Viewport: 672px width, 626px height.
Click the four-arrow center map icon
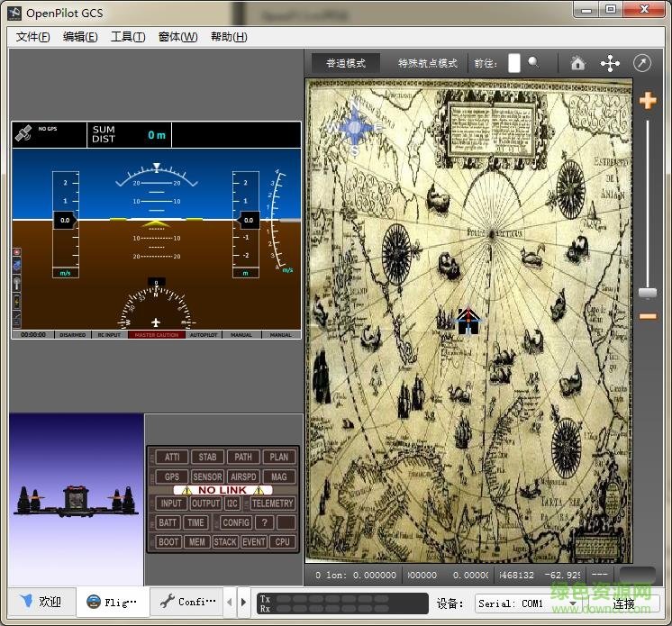(x=610, y=63)
